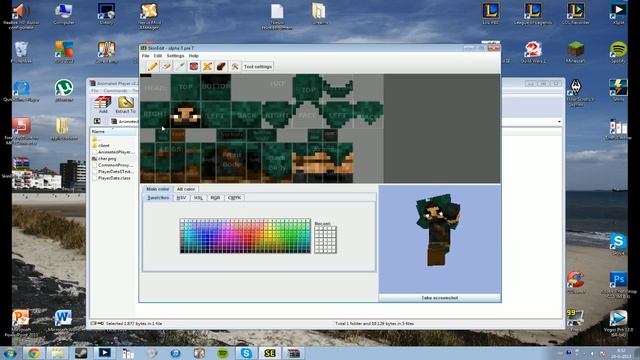This screenshot has width=640, height=360.
Task: Open the Spotify desktop shortcut
Action: click(x=618, y=52)
